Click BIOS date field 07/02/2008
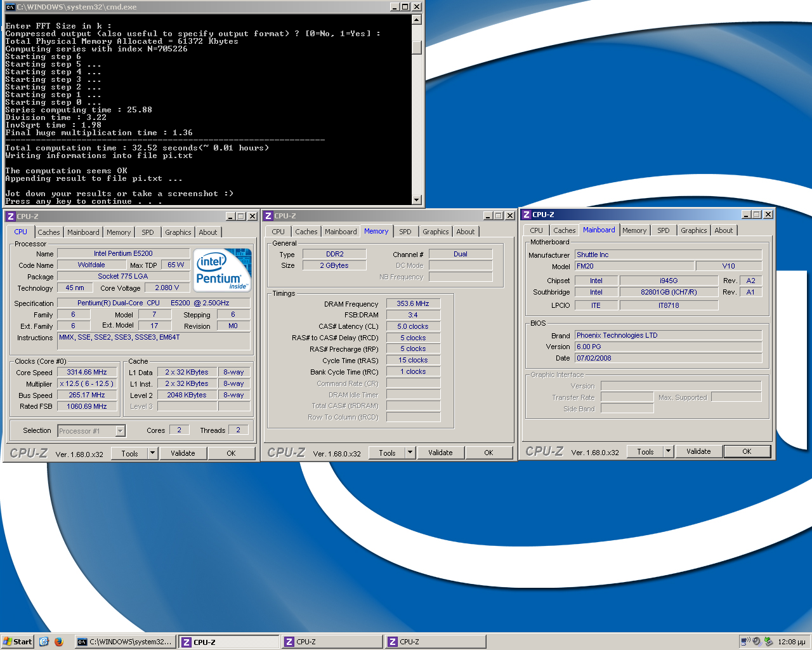The width and height of the screenshot is (812, 650). coord(668,358)
